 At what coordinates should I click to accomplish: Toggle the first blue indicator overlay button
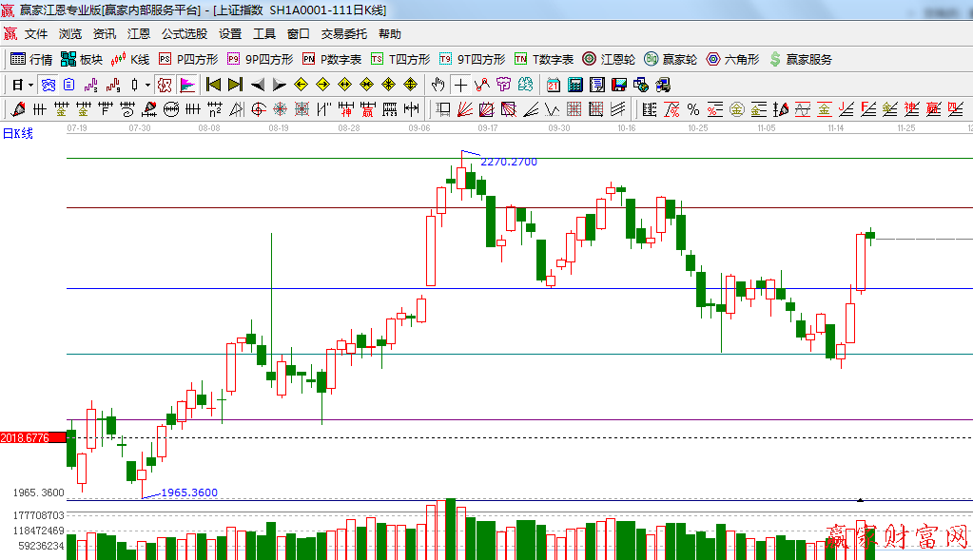[x=48, y=85]
